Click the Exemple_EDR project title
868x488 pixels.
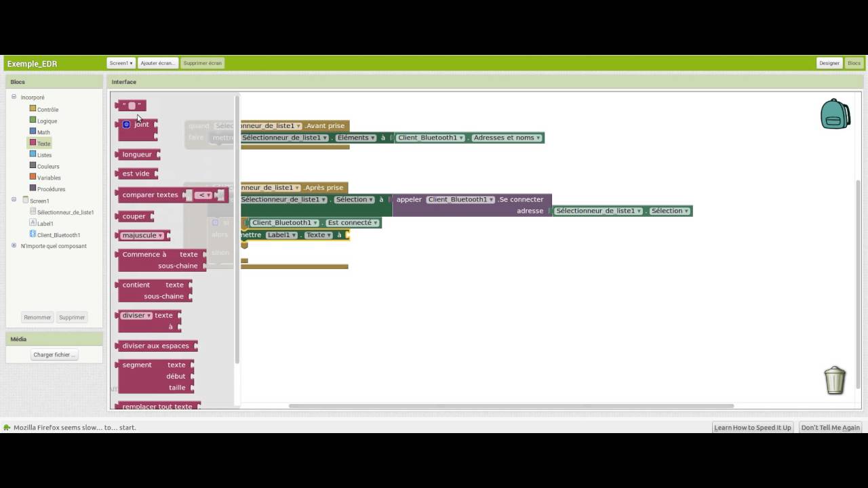(32, 64)
